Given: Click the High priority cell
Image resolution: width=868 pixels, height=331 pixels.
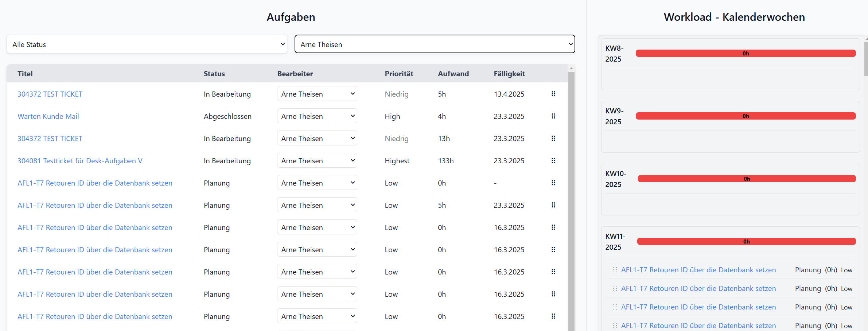Looking at the screenshot, I should pyautogui.click(x=392, y=116).
